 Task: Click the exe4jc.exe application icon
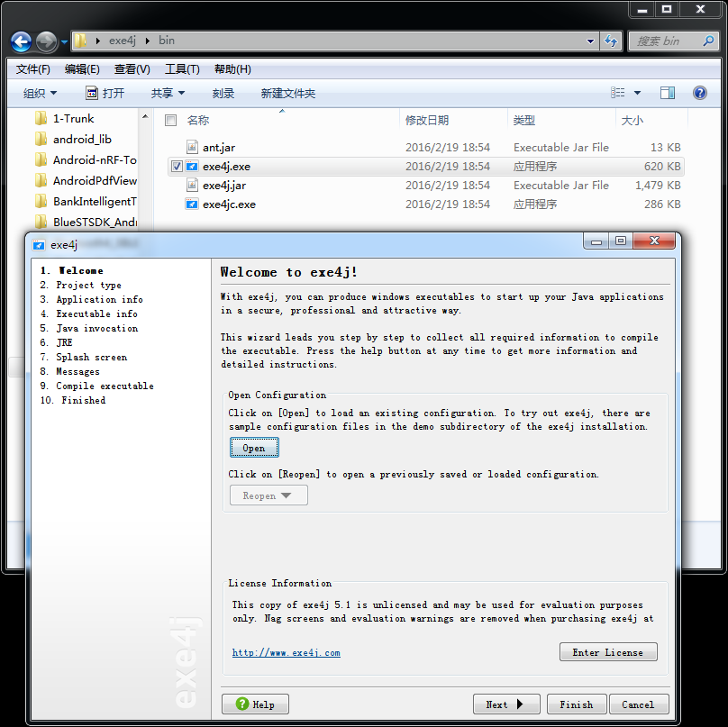coord(192,204)
